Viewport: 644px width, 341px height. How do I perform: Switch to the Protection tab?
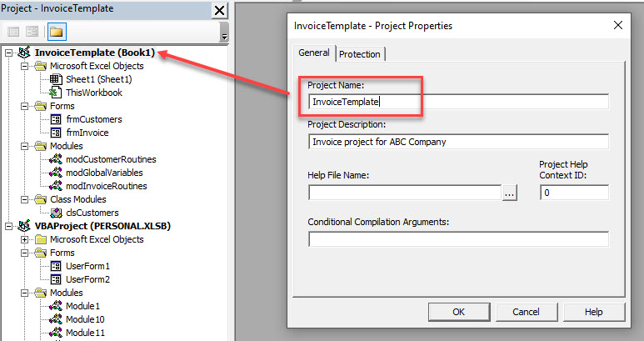(x=360, y=54)
